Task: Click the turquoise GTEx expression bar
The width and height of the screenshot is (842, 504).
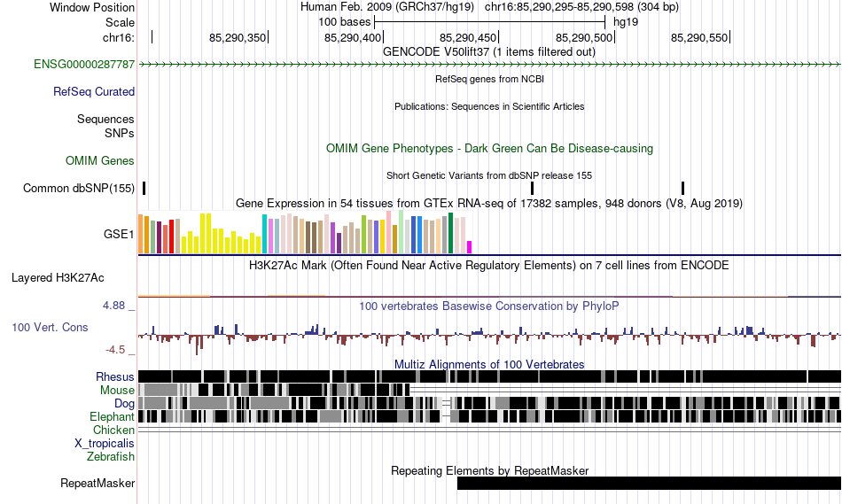Action: pos(264,234)
